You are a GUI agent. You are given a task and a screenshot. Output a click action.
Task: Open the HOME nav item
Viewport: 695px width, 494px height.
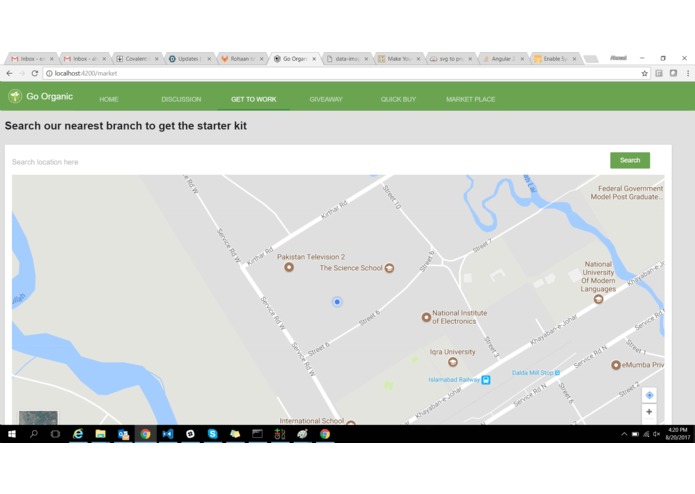tap(109, 99)
